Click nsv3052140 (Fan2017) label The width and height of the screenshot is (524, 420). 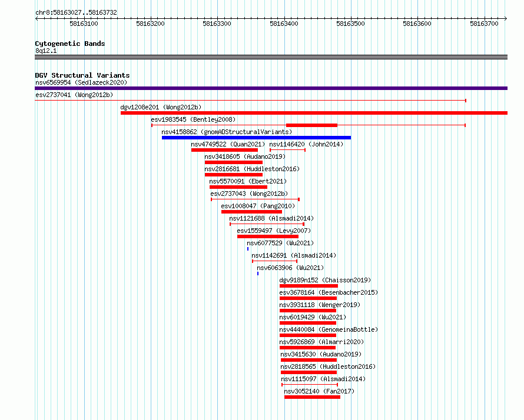click(319, 391)
